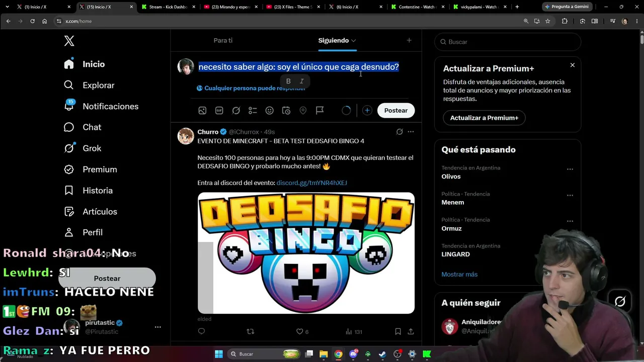
Task: Add another post to thread
Action: [367, 111]
